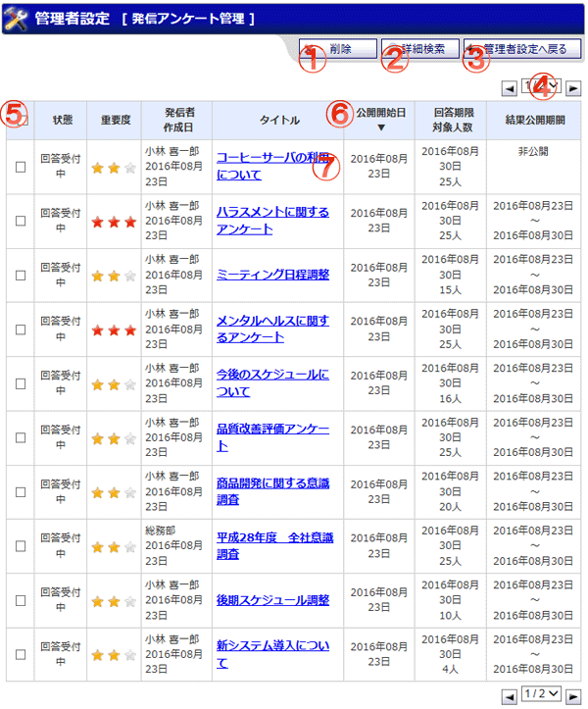Image resolution: width=588 pixels, height=709 pixels.
Task: Click 重要度 column header
Action: pyautogui.click(x=116, y=120)
